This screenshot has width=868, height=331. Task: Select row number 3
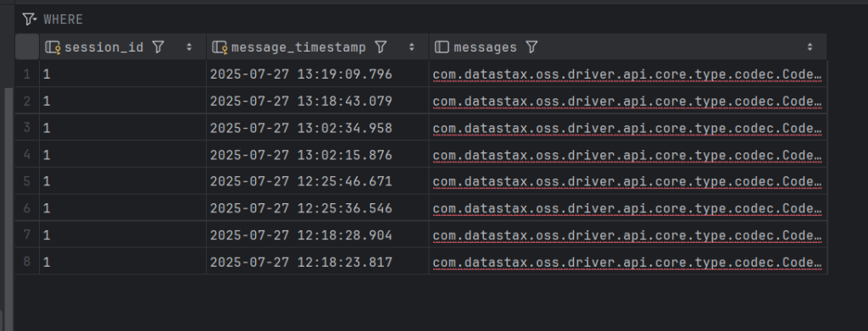tap(26, 128)
